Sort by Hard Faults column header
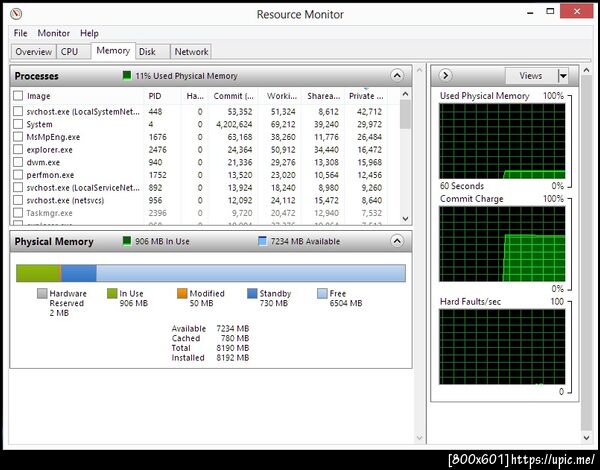 [x=194, y=96]
